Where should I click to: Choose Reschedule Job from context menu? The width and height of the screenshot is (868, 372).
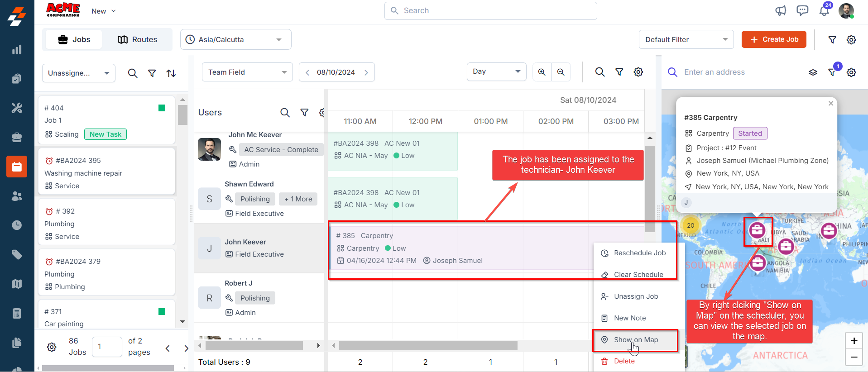639,253
